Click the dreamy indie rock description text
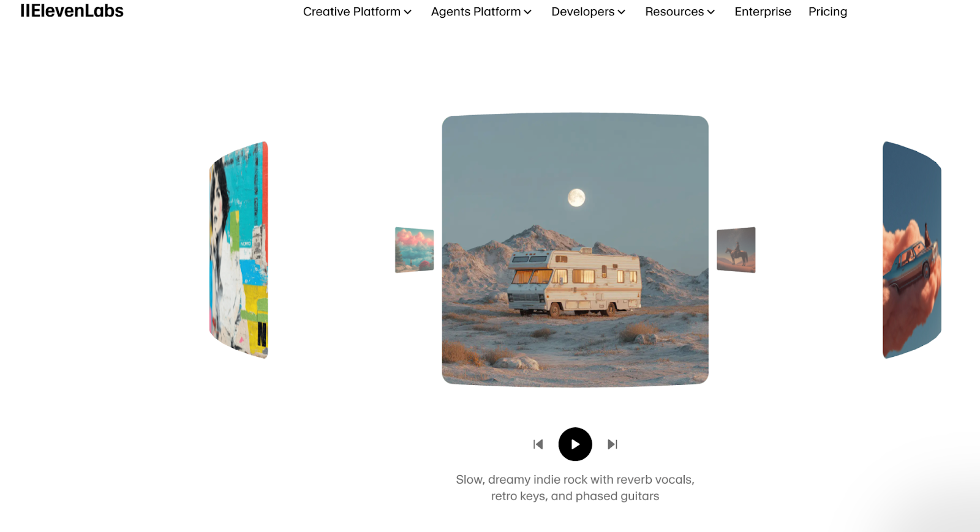 point(575,488)
